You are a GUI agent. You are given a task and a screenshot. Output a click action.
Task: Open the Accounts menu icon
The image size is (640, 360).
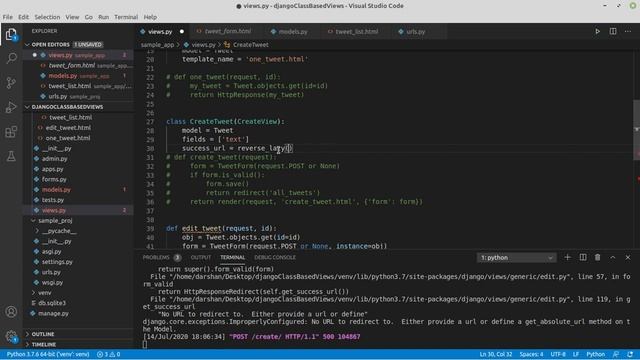coord(11,312)
